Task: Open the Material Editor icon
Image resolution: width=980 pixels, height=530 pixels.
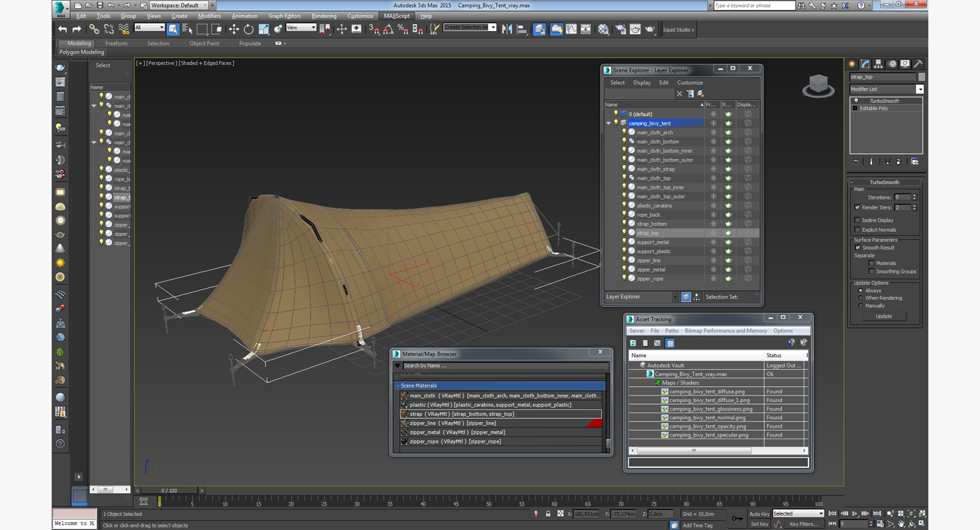Action: point(603,29)
